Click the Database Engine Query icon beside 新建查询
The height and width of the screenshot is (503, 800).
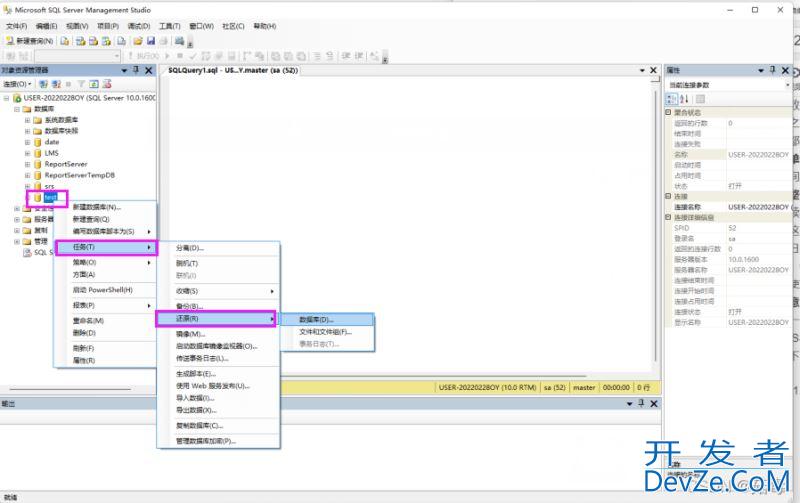pyautogui.click(x=65, y=41)
